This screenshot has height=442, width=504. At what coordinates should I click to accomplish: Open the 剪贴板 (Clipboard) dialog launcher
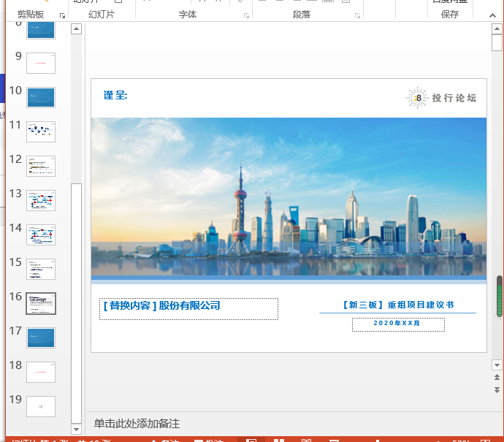[x=62, y=16]
